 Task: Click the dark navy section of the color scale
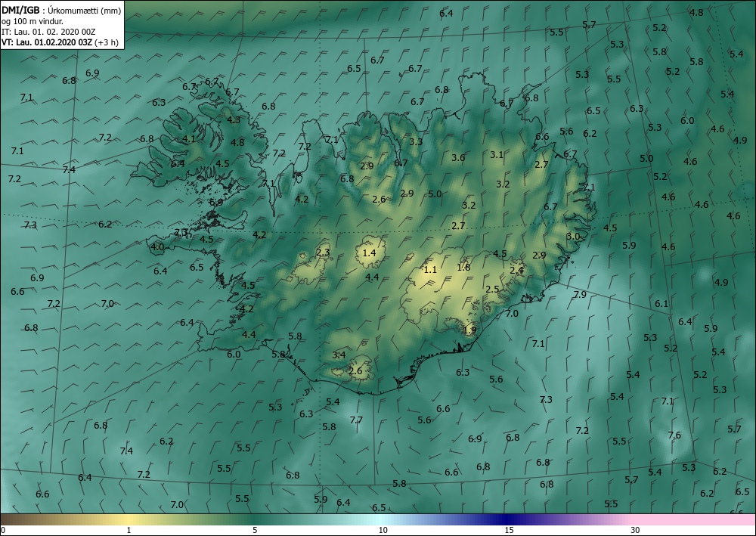click(507, 519)
